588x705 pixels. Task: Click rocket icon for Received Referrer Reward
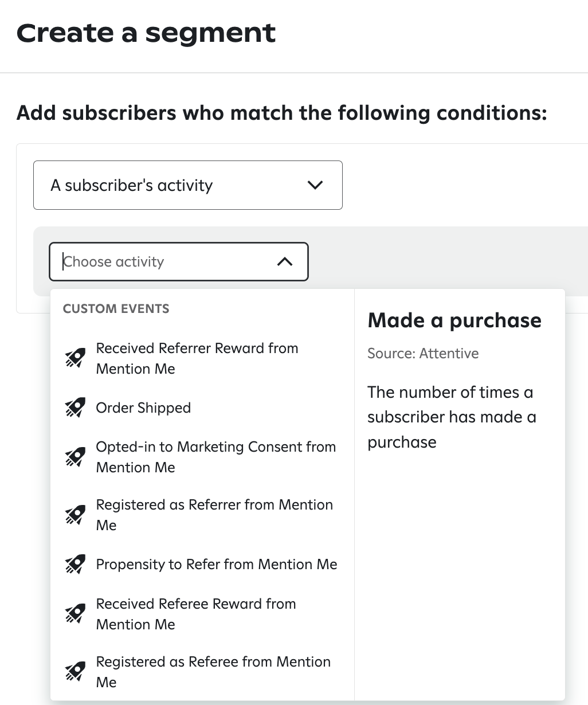click(75, 358)
